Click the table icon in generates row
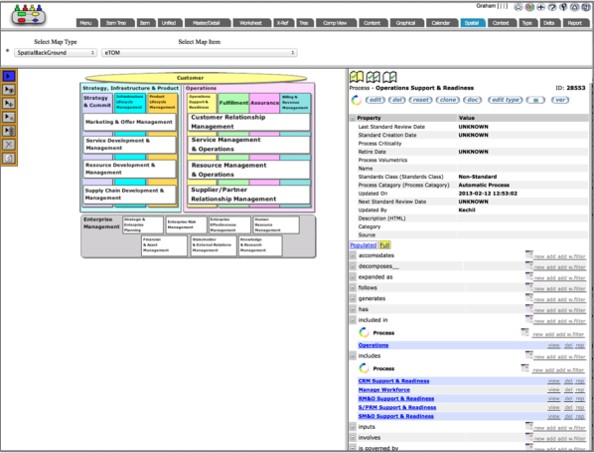Viewport: 594px width, 453px height. [529, 297]
